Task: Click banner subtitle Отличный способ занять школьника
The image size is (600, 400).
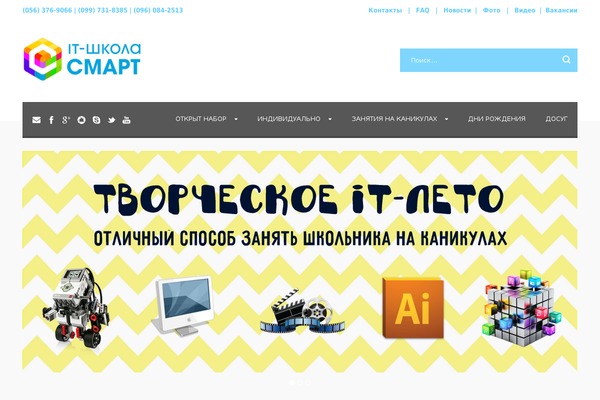Action: point(300,238)
